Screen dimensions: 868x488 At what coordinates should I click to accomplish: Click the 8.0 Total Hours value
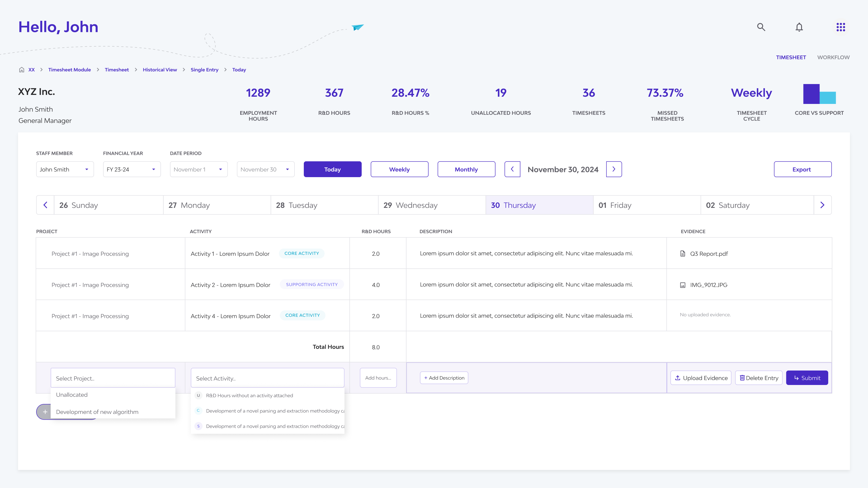point(376,347)
